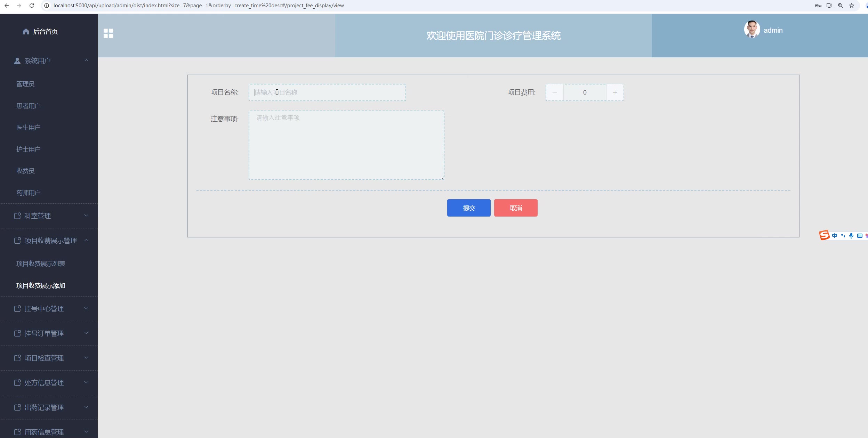Click the Sogou input method S icon
This screenshot has width=868, height=438.
(x=824, y=235)
